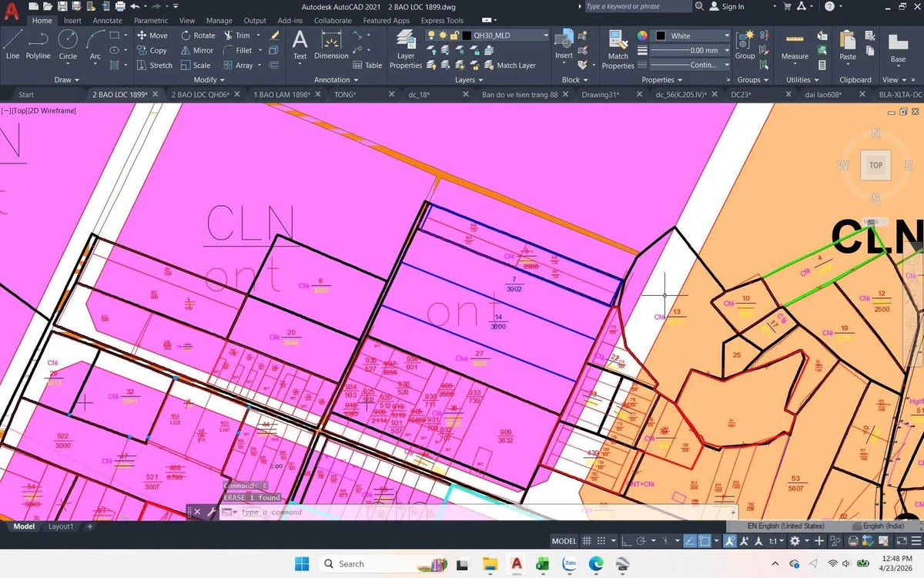924x578 pixels.
Task: Toggle object snap tracking
Action: [689, 541]
